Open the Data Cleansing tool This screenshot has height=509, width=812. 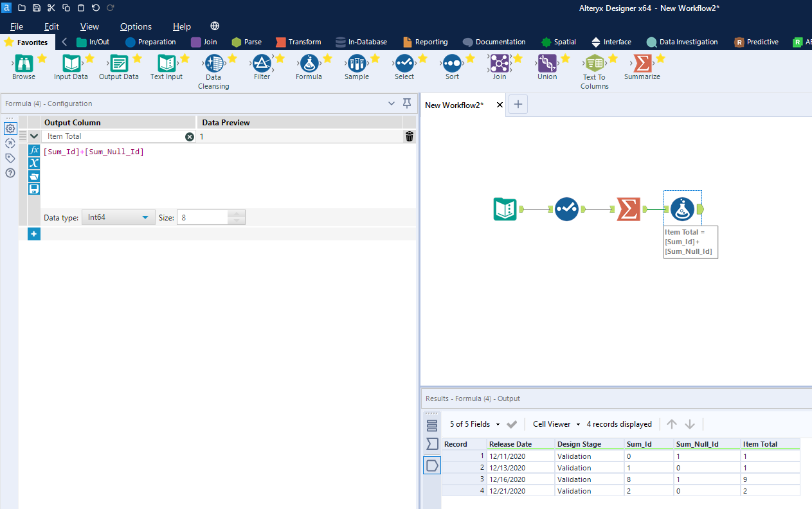tap(213, 64)
